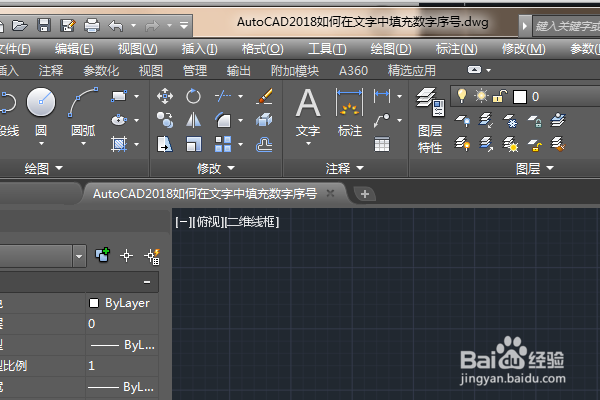Close the AutoCAD2018 drawing file tab
The image size is (600, 400).
pos(330,193)
